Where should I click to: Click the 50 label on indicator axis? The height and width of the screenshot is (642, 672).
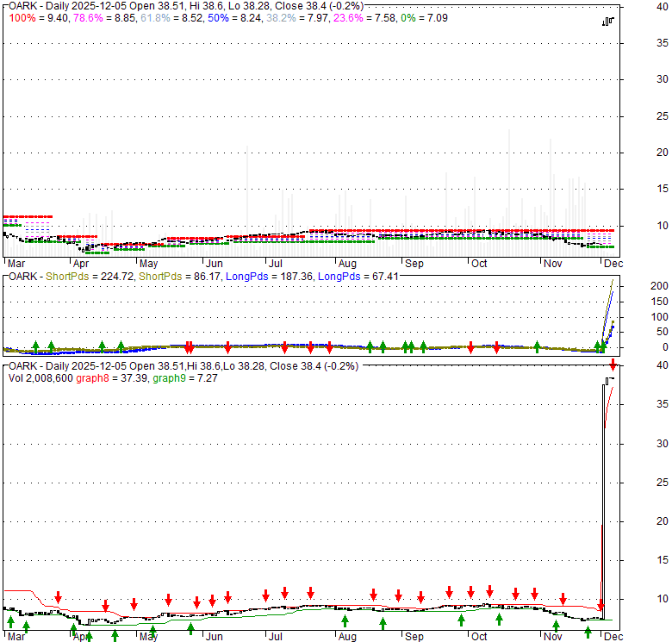pos(663,332)
